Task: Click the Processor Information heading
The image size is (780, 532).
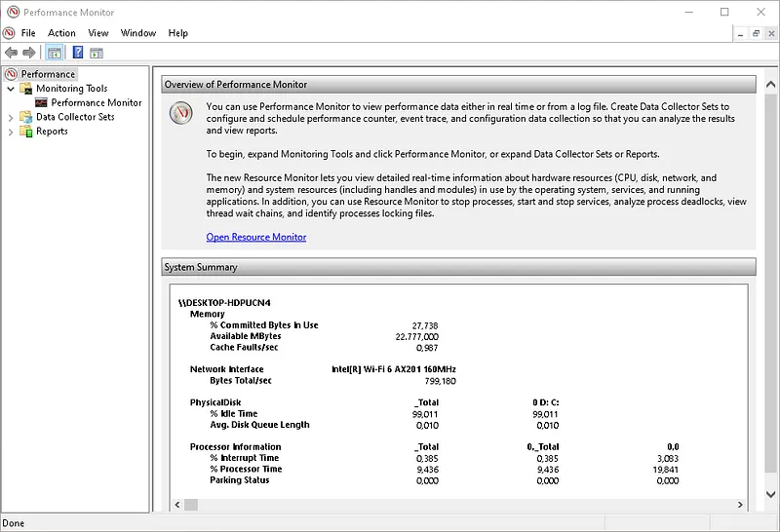Action: [x=235, y=446]
